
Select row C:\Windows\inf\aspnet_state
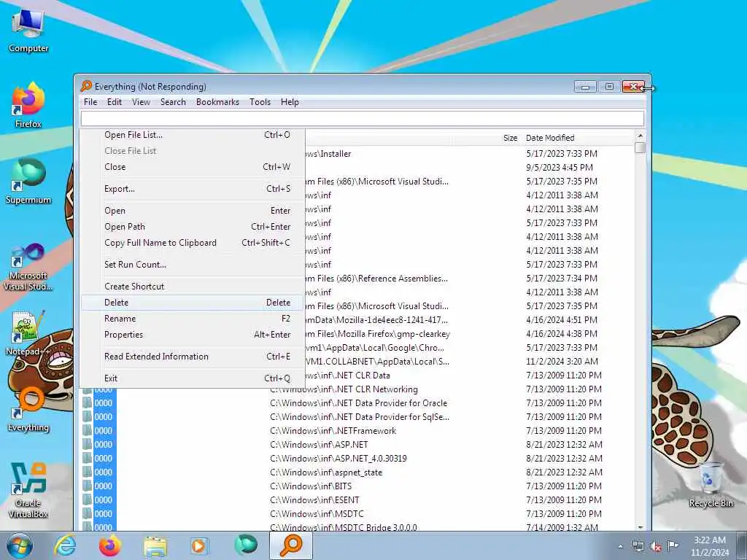pyautogui.click(x=357, y=472)
